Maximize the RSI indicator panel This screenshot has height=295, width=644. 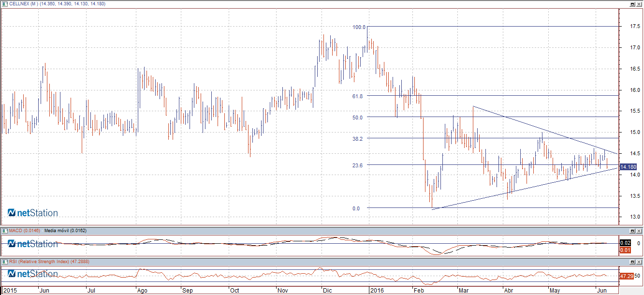[x=632, y=262]
